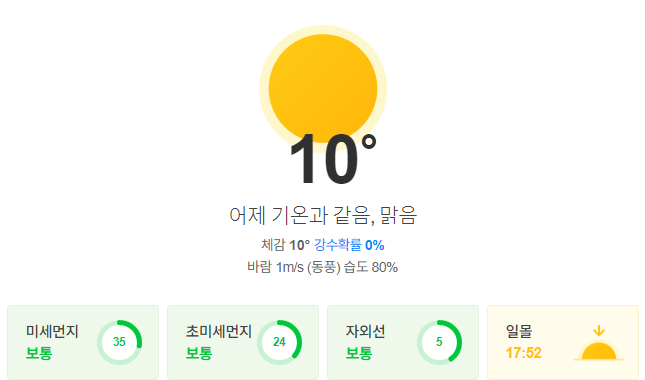Viewport: 645px width, 380px height.
Task: Click the sunset down-arrow icon
Action: click(599, 331)
